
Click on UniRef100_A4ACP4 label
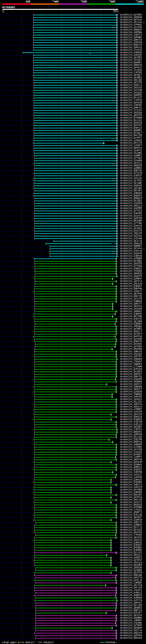(x=131, y=276)
